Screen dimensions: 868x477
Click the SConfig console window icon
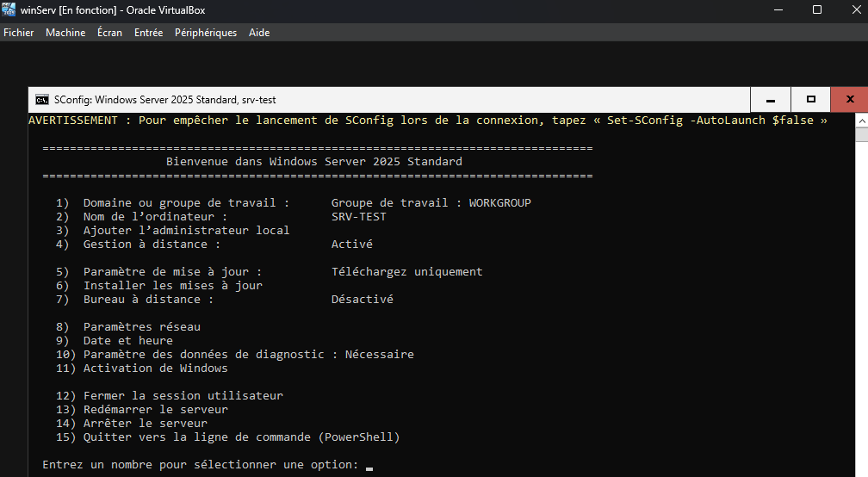coord(41,100)
